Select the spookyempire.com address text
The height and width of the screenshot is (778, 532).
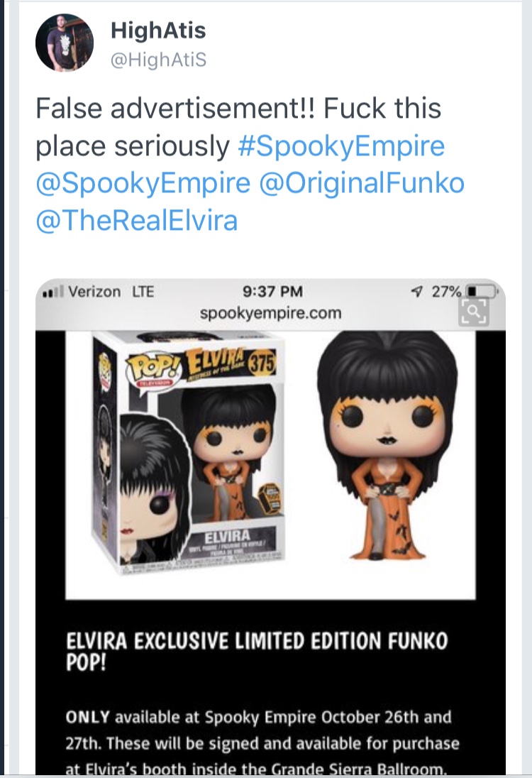(x=271, y=313)
